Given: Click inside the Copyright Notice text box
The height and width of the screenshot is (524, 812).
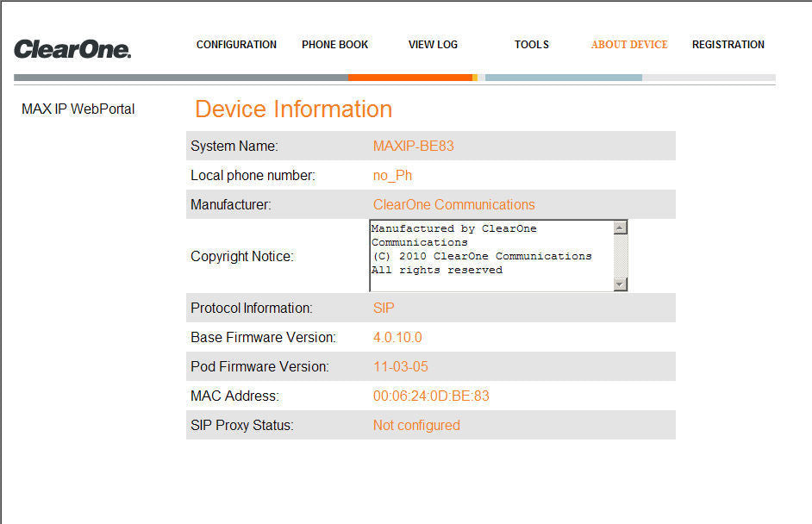Looking at the screenshot, I should [x=491, y=256].
